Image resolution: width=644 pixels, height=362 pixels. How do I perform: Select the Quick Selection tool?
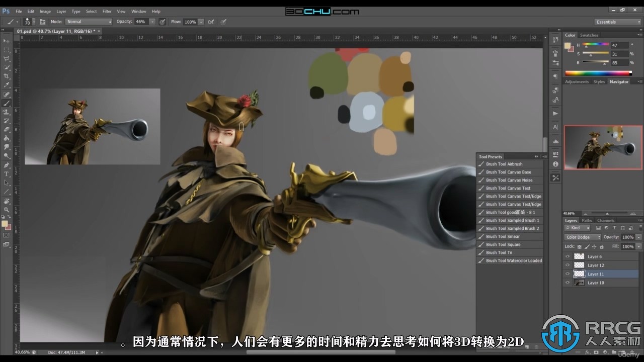tap(7, 67)
